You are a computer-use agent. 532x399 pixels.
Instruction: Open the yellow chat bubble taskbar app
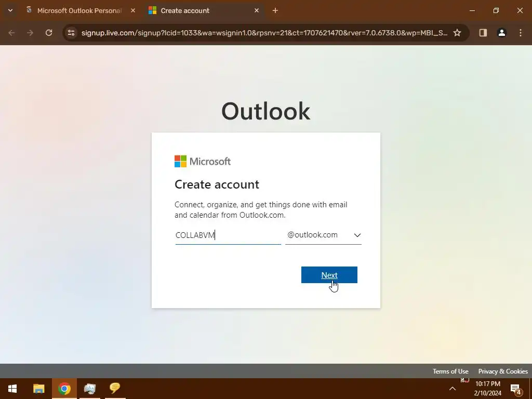click(115, 389)
